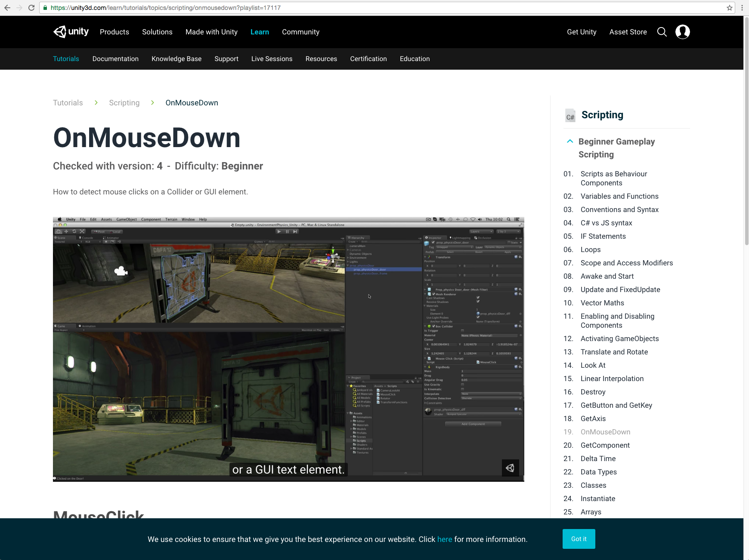Open lesson Scripts as Behaviour Components
Image resolution: width=749 pixels, height=560 pixels.
click(614, 178)
